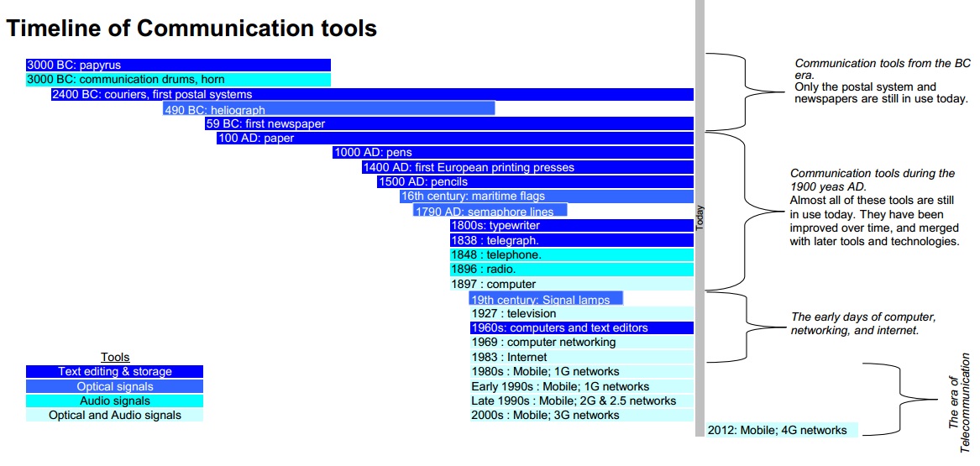Click the 1960s computers and text editors bar
980x466 pixels.
[582, 327]
